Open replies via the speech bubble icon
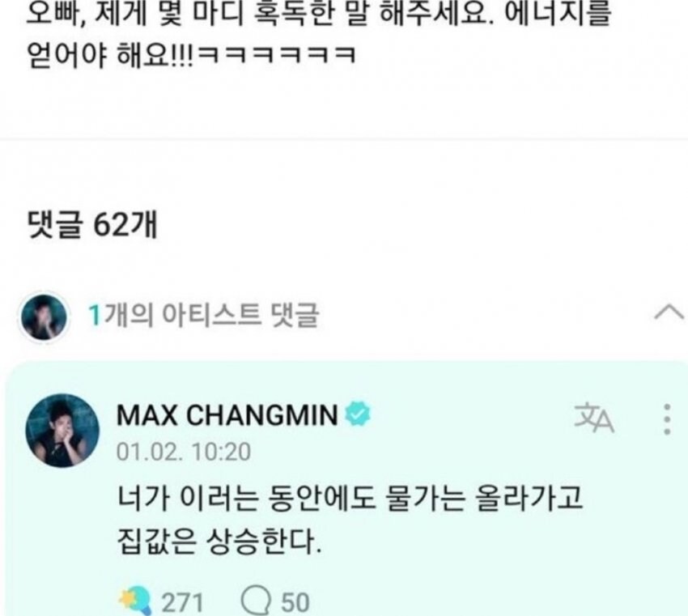 point(257,601)
